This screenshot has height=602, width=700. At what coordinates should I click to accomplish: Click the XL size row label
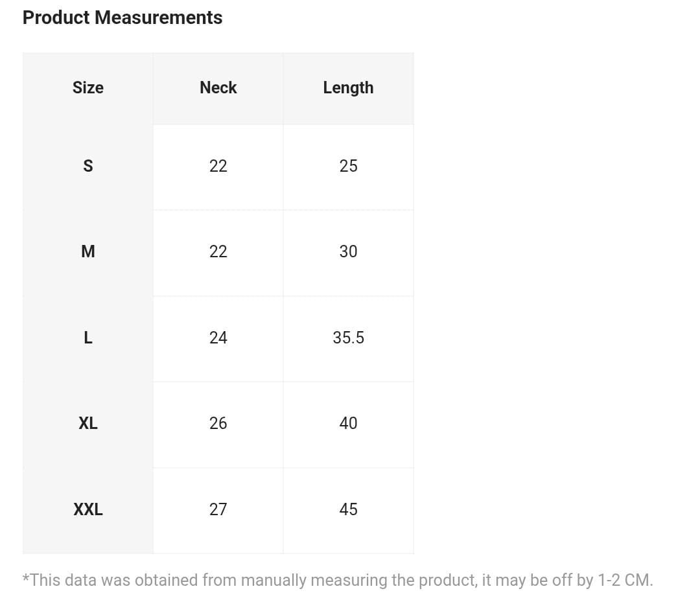tap(88, 423)
